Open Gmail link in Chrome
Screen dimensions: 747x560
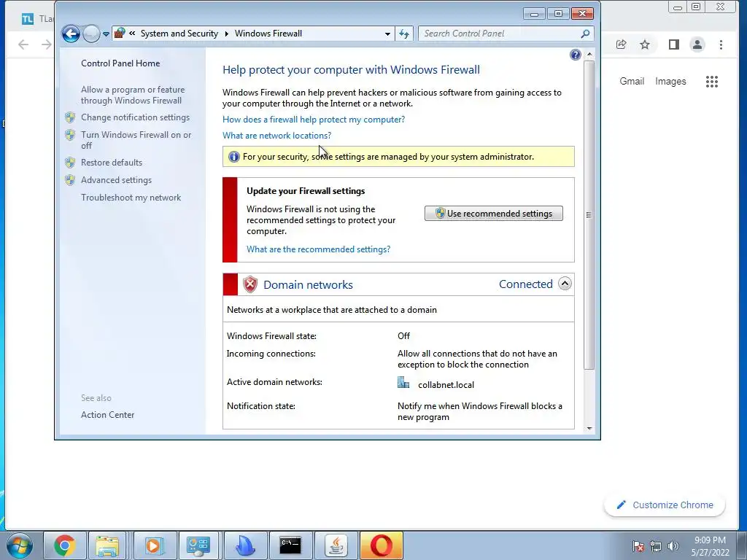632,82
